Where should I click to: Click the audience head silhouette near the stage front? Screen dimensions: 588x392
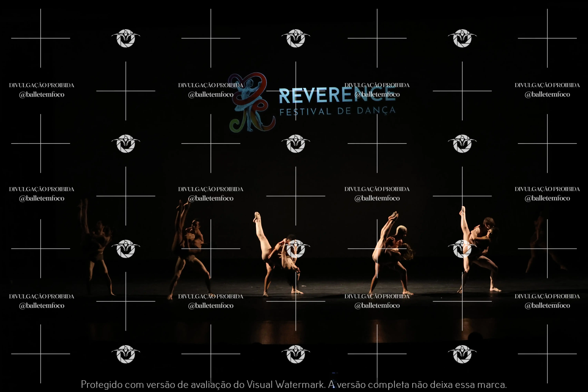(x=475, y=336)
